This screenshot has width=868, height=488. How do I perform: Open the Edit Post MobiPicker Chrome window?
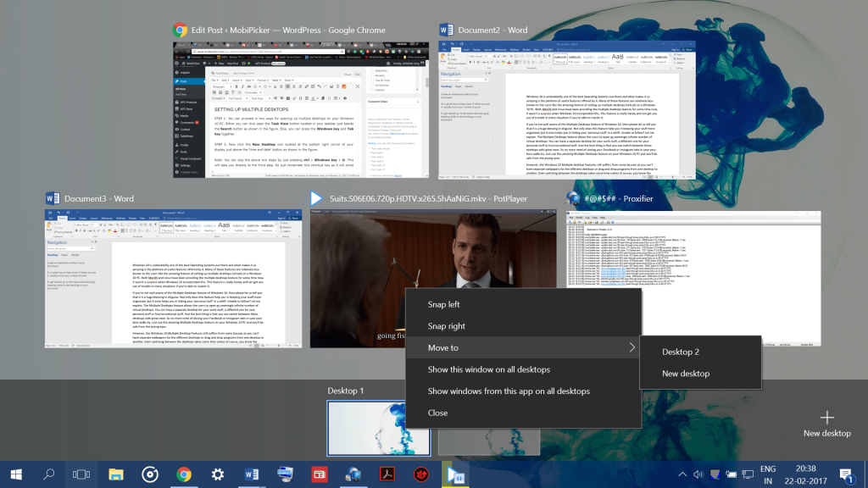[x=301, y=109]
